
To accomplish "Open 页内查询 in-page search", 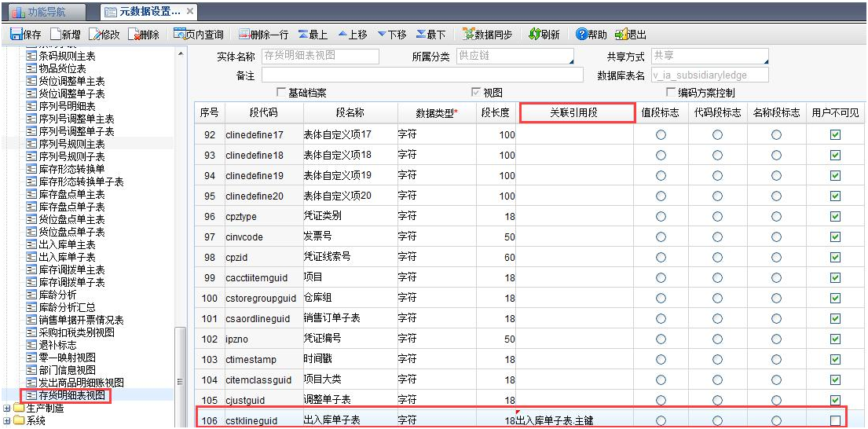I will point(198,35).
